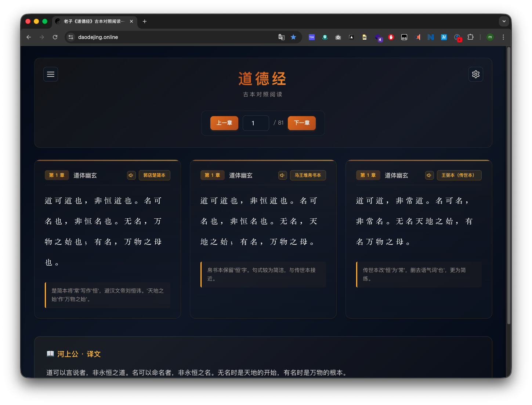The height and width of the screenshot is (405, 532).
Task: Open the Chrome three-dot menu
Action: tap(503, 37)
